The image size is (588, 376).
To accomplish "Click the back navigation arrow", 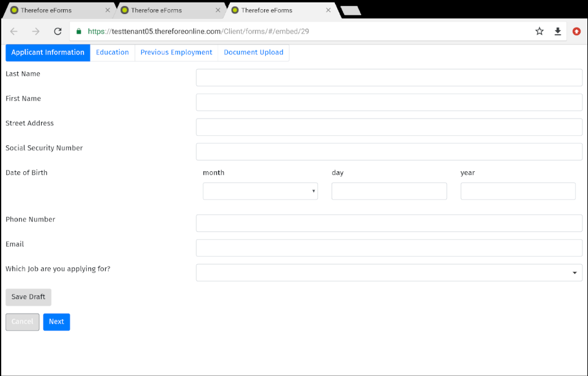I will 13,31.
